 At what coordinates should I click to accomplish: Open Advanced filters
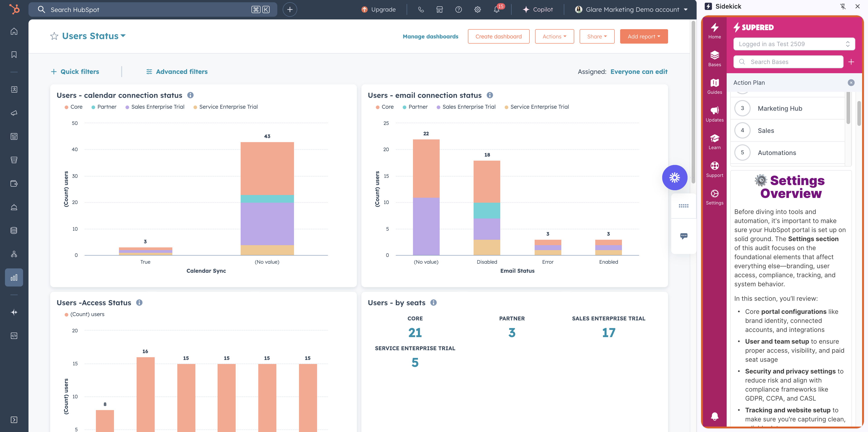(177, 72)
